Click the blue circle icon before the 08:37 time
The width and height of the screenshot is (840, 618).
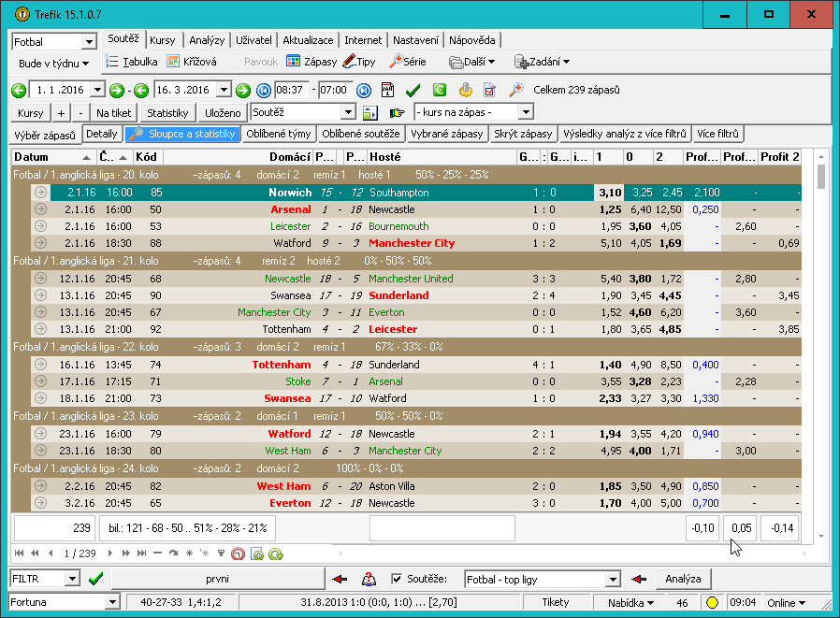(264, 90)
